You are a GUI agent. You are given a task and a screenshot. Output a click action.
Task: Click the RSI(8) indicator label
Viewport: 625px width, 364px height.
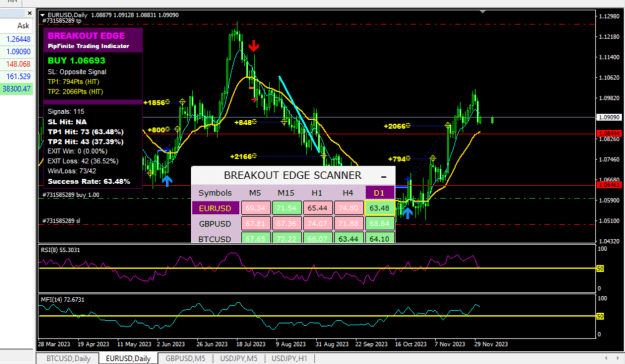click(x=60, y=250)
